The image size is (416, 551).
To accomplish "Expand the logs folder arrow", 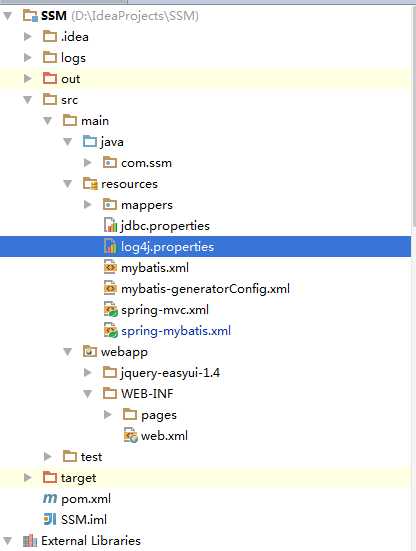I will click(x=27, y=57).
